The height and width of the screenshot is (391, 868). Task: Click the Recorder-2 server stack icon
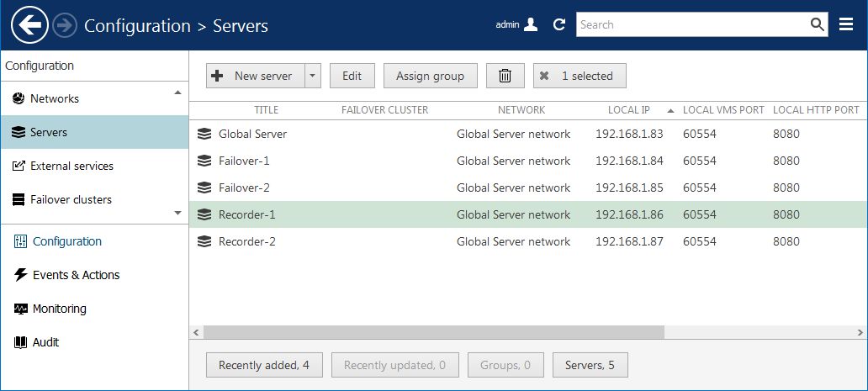[204, 241]
